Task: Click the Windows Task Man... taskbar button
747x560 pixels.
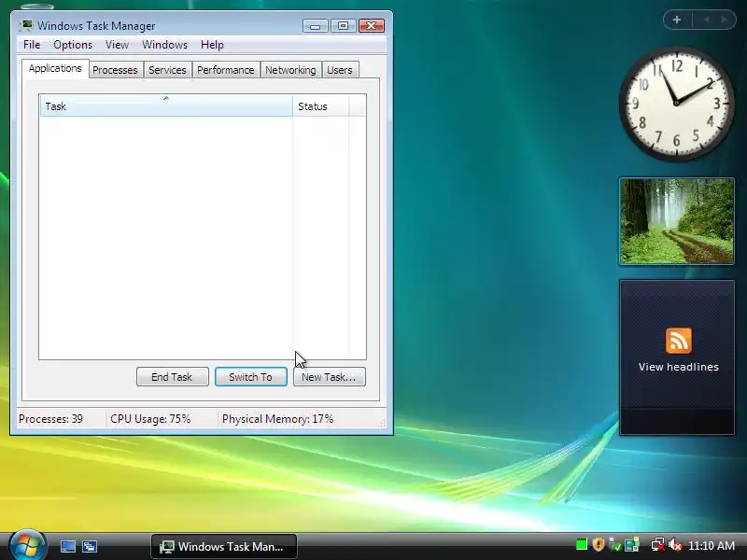Action: tap(224, 546)
